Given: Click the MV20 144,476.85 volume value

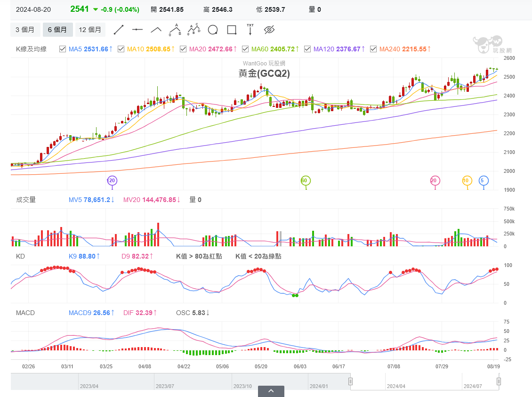Looking at the screenshot, I should 152,200.
